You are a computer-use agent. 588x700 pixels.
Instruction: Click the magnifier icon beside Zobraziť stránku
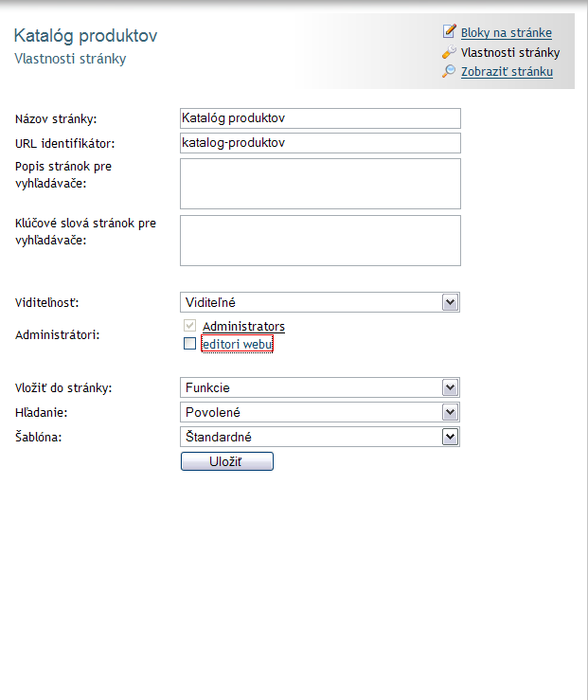(449, 71)
